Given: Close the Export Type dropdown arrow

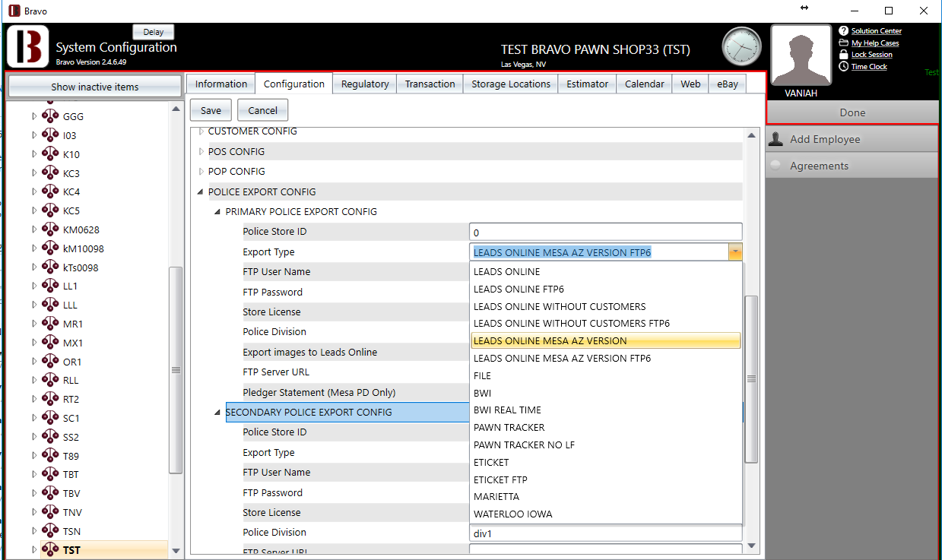Looking at the screenshot, I should coord(734,252).
